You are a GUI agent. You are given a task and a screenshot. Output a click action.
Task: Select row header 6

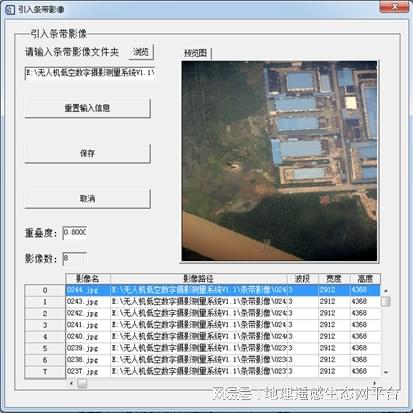tap(45, 360)
